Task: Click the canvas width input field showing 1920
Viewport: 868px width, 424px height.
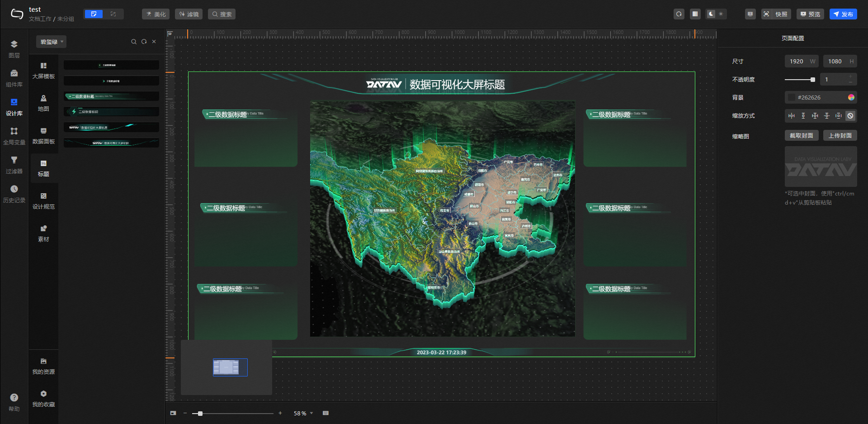Action: 797,61
